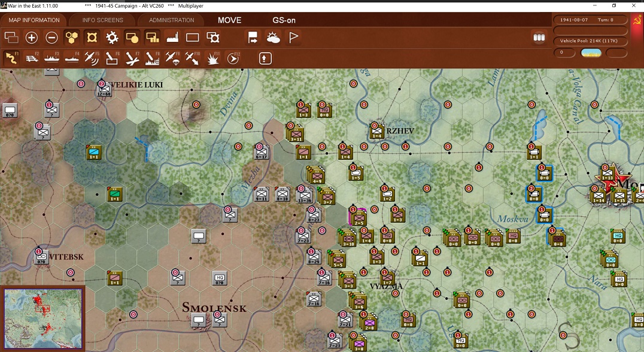Screen dimensions: 644x352
Task: Click the up-arrow box toolbar icon
Action: click(x=265, y=58)
